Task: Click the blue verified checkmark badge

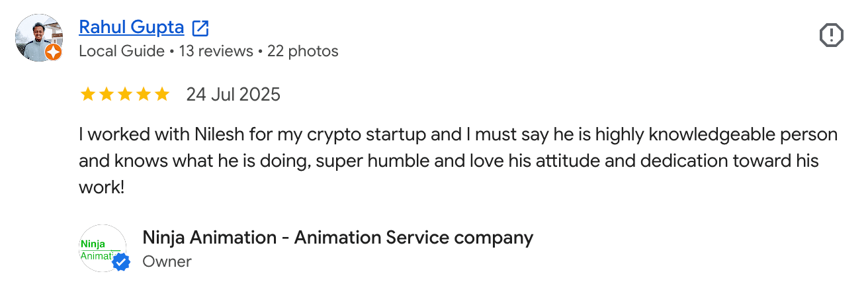Action: click(120, 263)
